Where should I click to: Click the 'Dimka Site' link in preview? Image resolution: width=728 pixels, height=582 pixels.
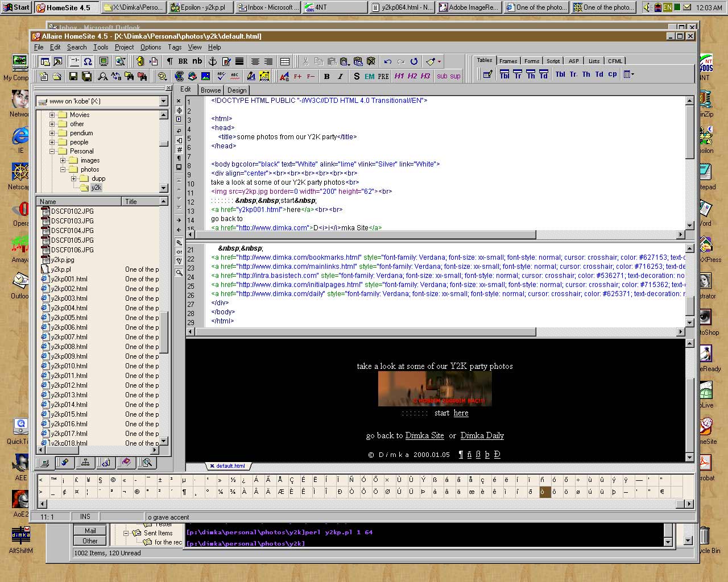pyautogui.click(x=424, y=435)
